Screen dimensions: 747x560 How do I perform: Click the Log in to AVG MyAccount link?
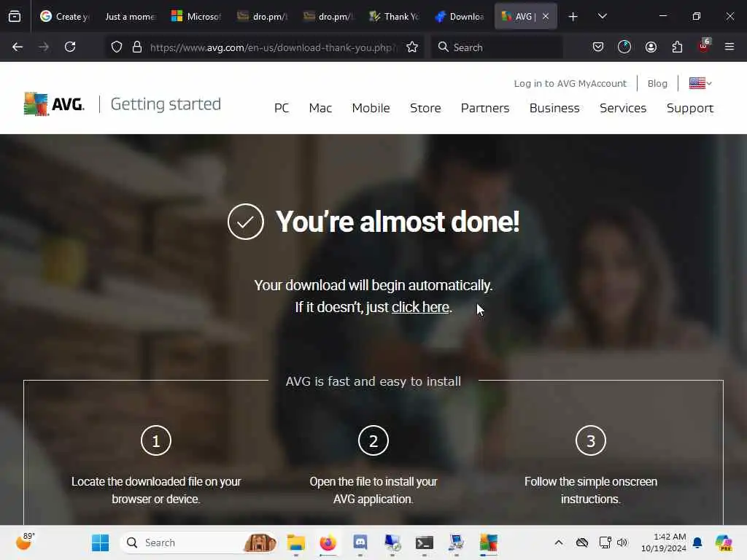[x=570, y=83]
